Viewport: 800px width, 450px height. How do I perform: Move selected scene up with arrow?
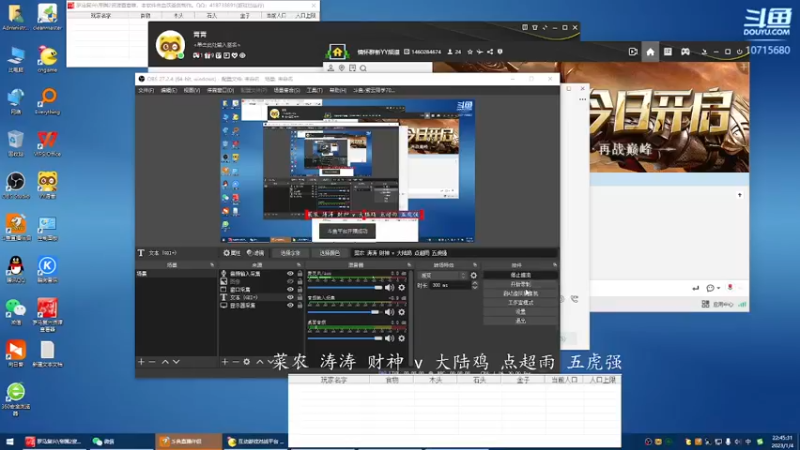pos(165,362)
